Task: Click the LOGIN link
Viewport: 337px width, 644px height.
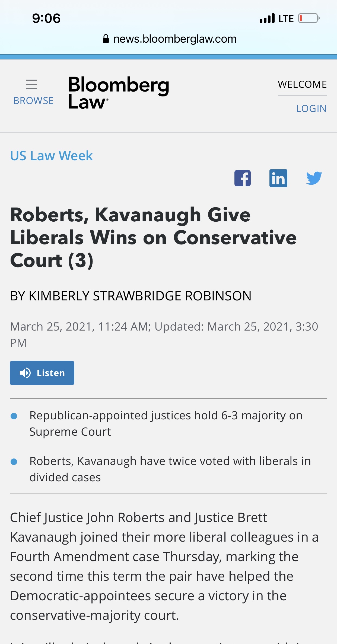Action: [x=311, y=109]
